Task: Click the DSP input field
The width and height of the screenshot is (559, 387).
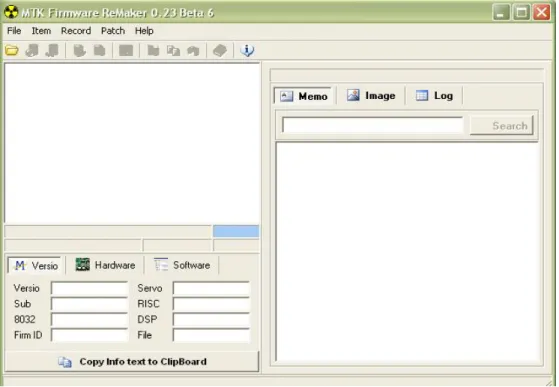Action: (x=211, y=320)
